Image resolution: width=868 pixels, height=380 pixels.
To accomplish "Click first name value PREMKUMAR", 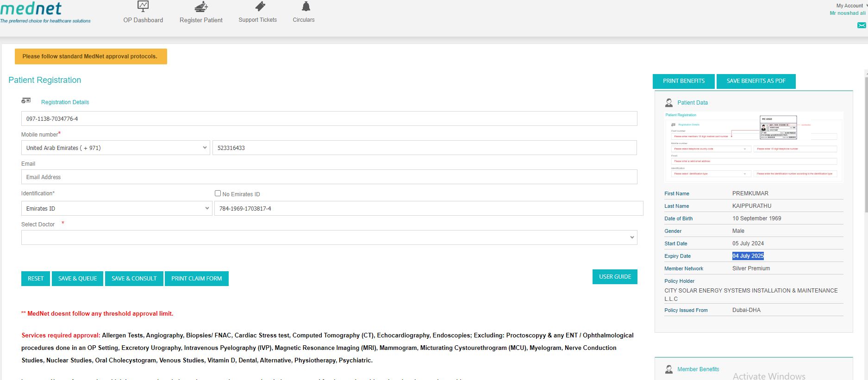I will coord(750,193).
